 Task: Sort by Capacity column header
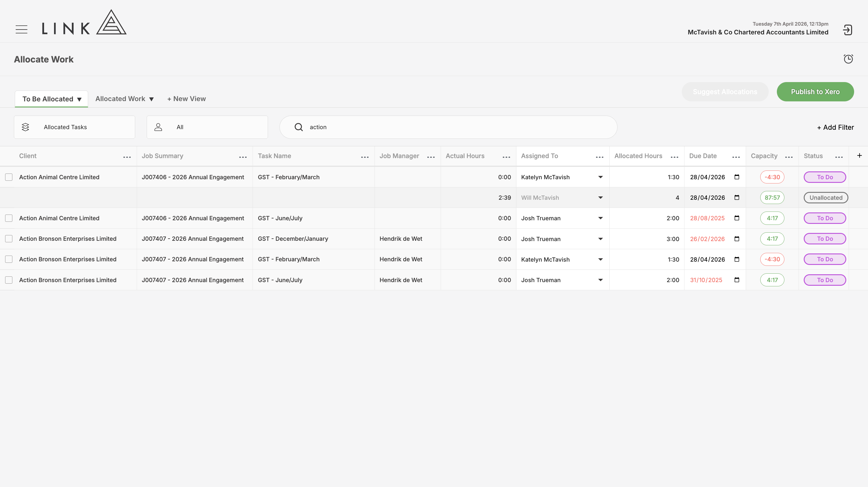[x=764, y=156]
